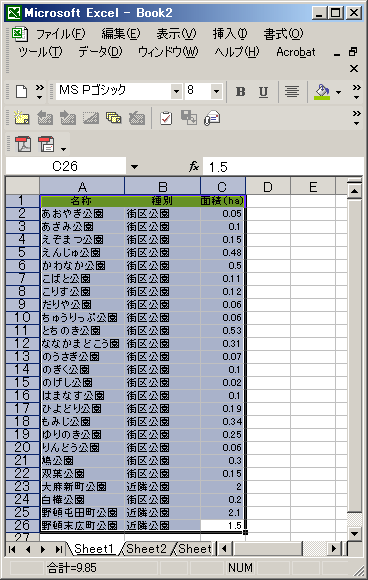Toggle Bold formatting
Screen dimensions: 368x580
click(x=240, y=91)
